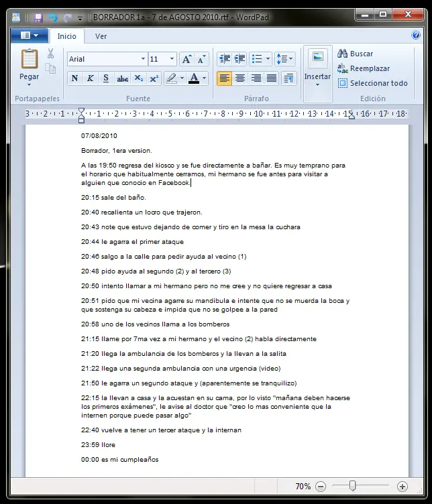This screenshot has width=432, height=504.
Task: Select justify text alignment button
Action: [x=272, y=78]
